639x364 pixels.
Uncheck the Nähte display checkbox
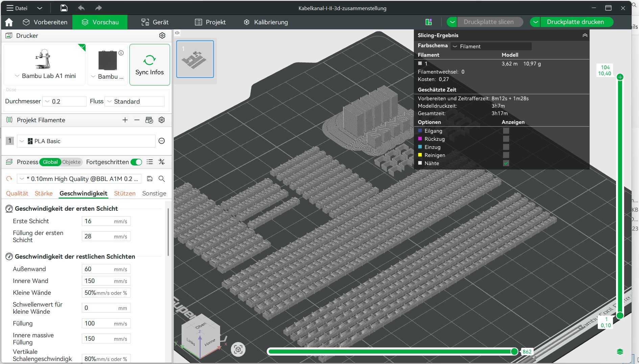(506, 163)
